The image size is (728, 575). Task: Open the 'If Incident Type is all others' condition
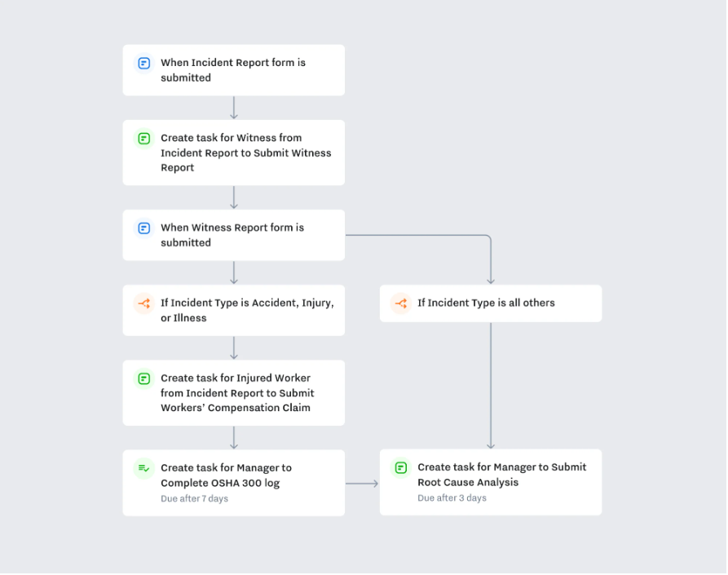[491, 303]
